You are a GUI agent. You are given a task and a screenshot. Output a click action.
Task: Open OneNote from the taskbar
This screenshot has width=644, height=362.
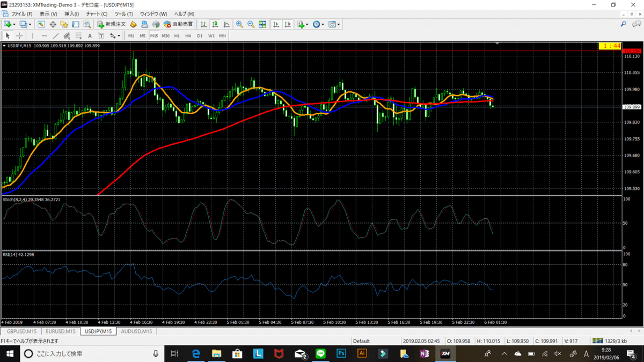[424, 353]
